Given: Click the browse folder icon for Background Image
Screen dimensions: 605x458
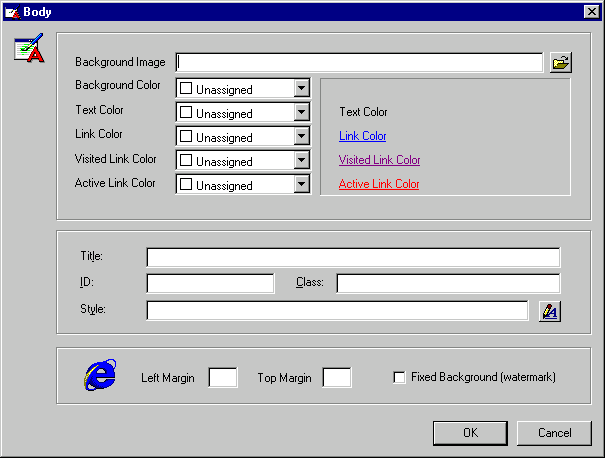Looking at the screenshot, I should pyautogui.click(x=561, y=63).
